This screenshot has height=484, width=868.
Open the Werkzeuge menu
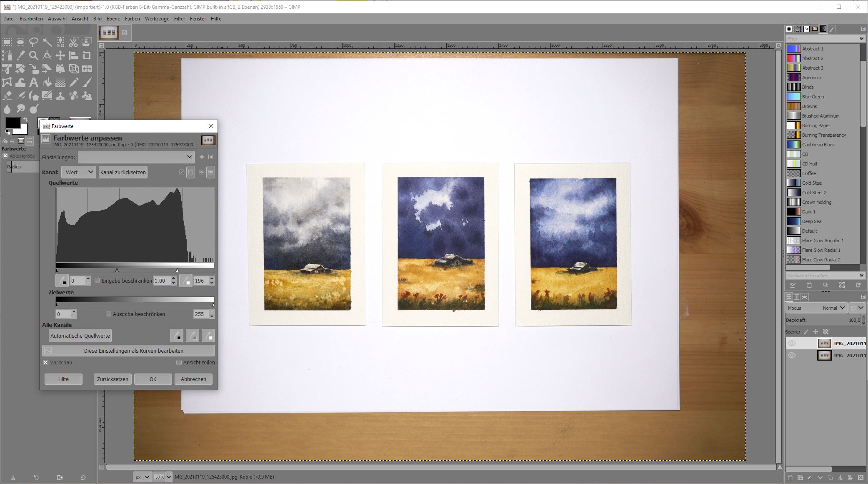point(157,19)
